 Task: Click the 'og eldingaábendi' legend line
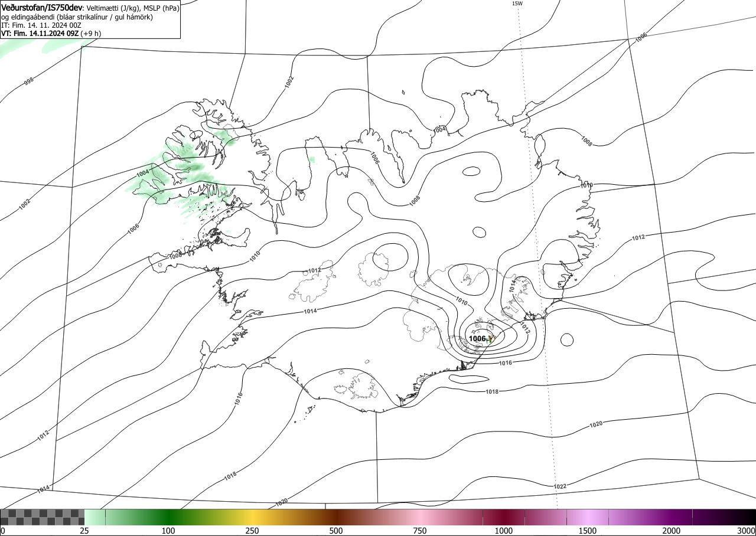pyautogui.click(x=77, y=17)
